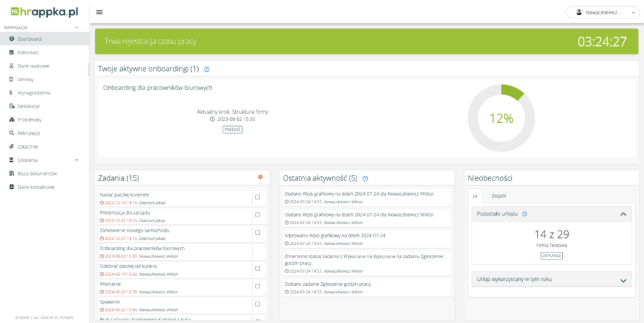The image size is (644, 323).
Task: Expand the Szkolenia submenu arrow
Action: click(x=77, y=160)
